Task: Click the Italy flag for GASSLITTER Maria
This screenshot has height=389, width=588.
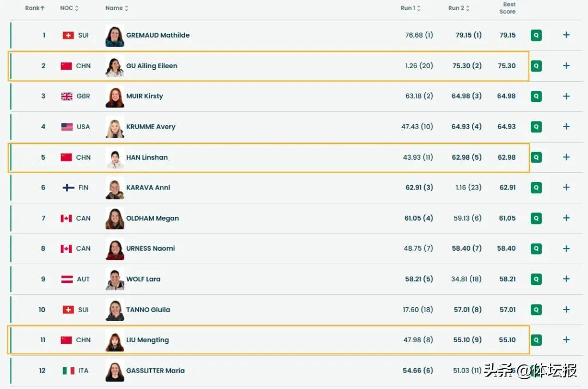Action: coord(68,371)
